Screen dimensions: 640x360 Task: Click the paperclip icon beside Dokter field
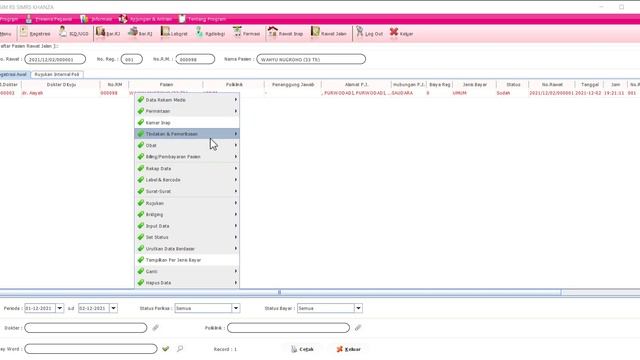(x=156, y=328)
